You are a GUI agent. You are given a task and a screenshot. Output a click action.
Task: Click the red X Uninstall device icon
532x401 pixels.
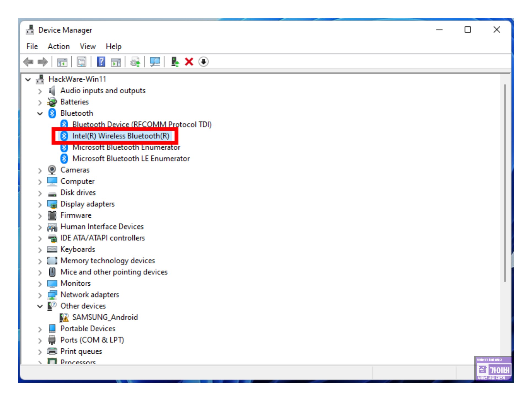pyautogui.click(x=189, y=62)
